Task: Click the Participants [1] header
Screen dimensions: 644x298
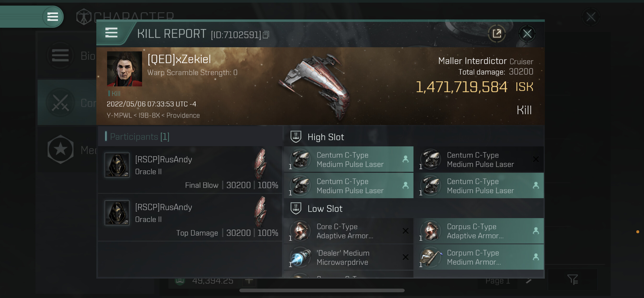Action: [139, 137]
